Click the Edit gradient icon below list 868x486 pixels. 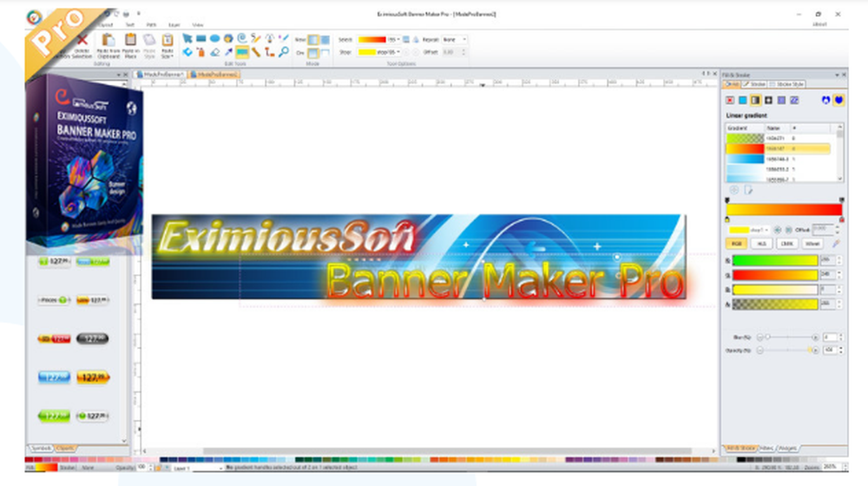pos(748,190)
